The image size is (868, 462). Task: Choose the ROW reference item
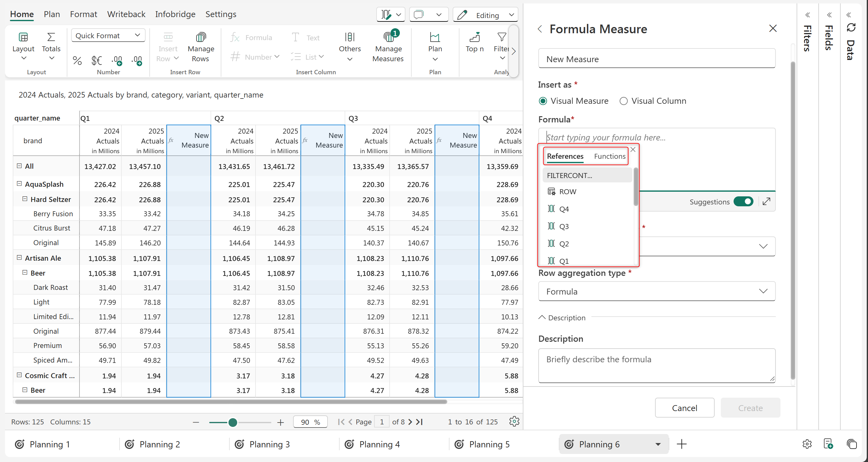point(567,192)
